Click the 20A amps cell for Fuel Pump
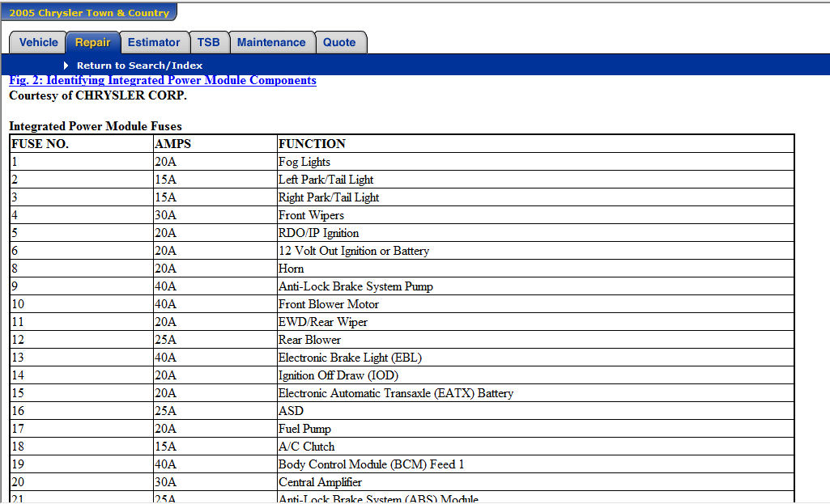 215,429
